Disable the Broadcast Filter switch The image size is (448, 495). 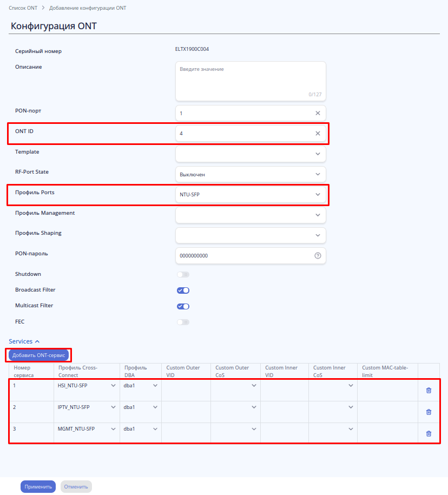(183, 291)
